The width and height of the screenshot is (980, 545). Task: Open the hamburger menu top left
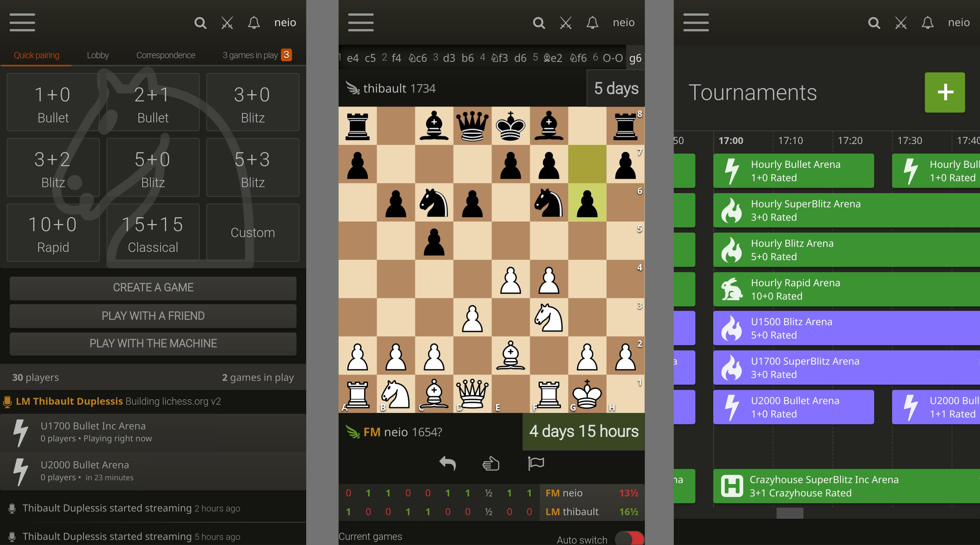click(x=22, y=22)
